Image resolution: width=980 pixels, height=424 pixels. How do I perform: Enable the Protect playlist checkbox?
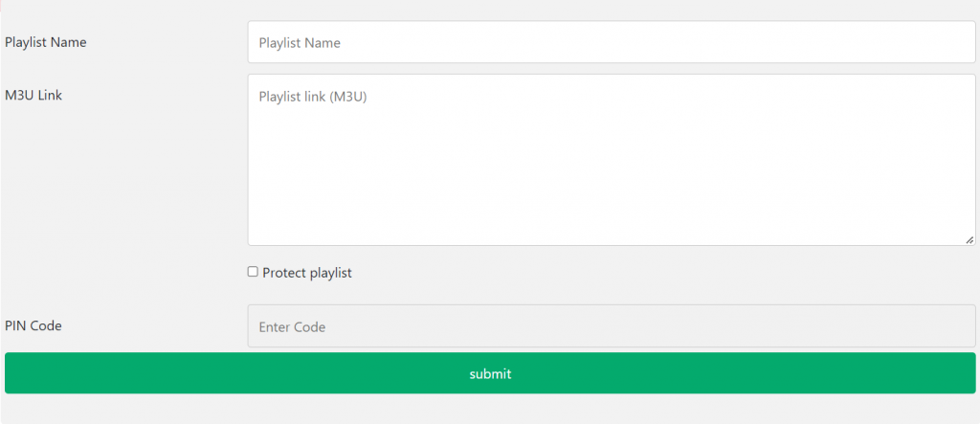click(x=253, y=272)
